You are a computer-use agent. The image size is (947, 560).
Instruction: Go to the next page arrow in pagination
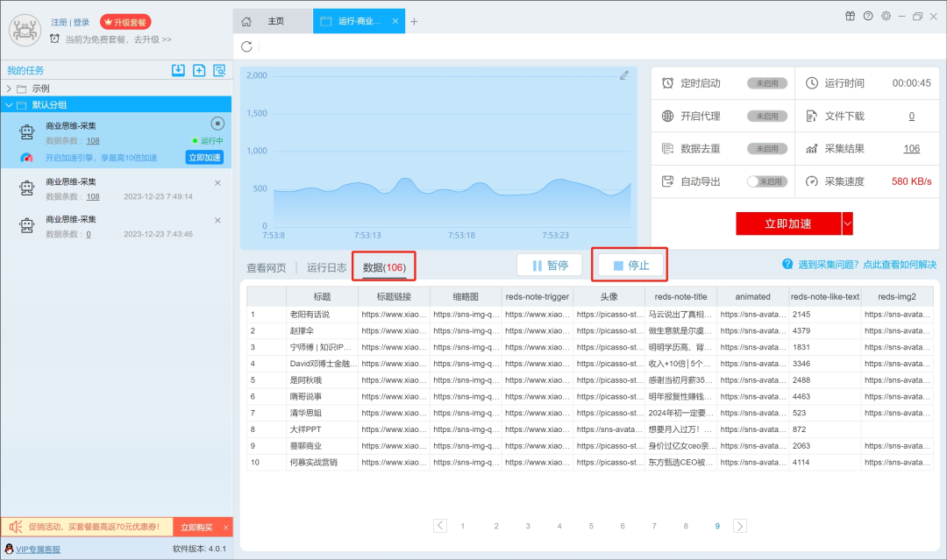pyautogui.click(x=740, y=526)
